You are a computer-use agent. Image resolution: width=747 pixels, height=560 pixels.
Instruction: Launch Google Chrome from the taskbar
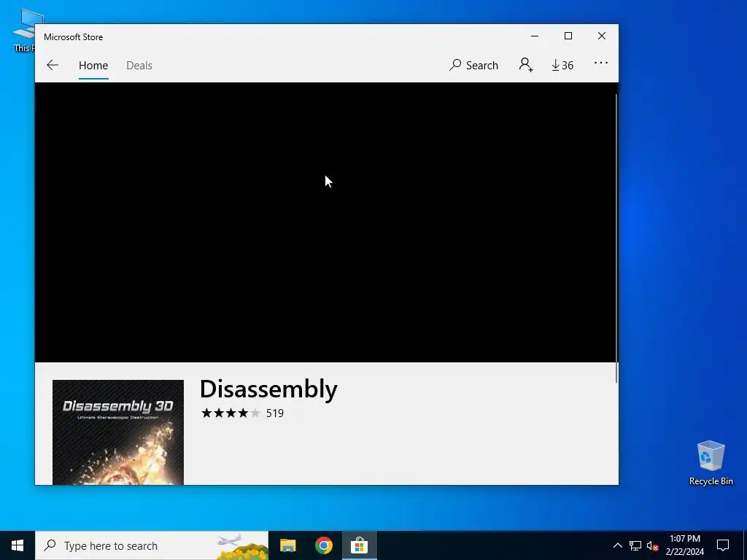tap(323, 545)
